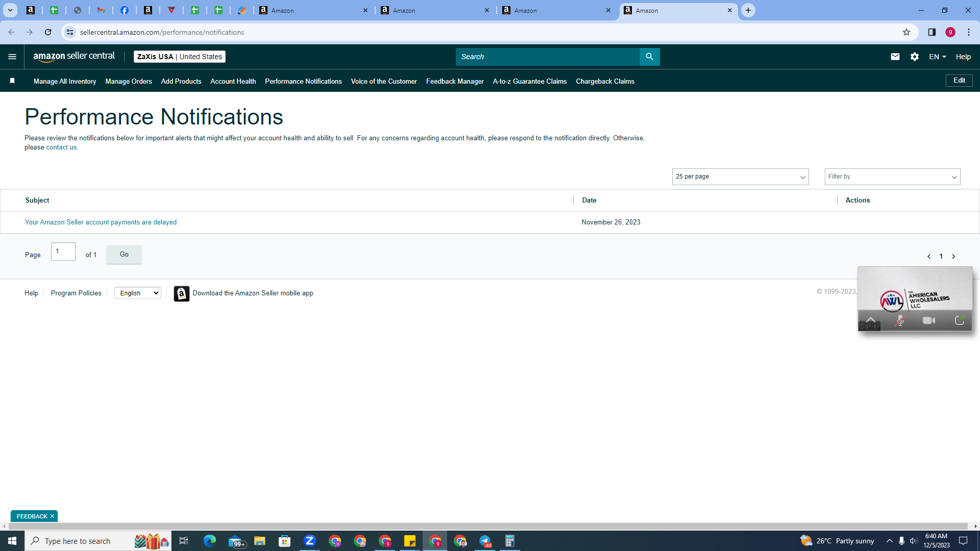Click the search magnifier button
The width and height of the screenshot is (980, 551).
tap(649, 57)
